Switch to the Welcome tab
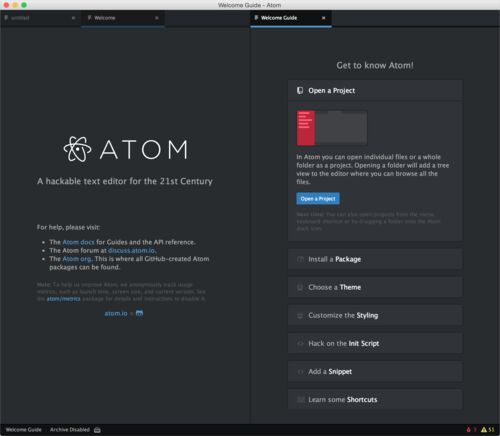The height and width of the screenshot is (436, 500). coord(123,18)
